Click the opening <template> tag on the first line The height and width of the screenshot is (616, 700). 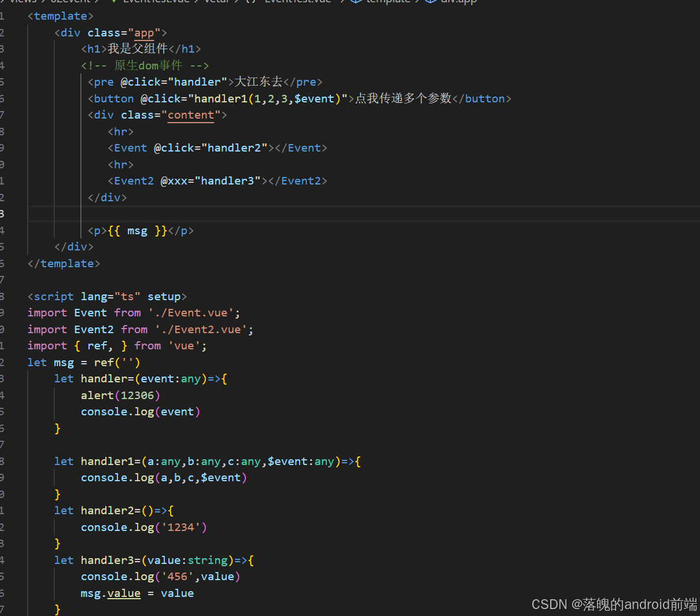coord(60,16)
